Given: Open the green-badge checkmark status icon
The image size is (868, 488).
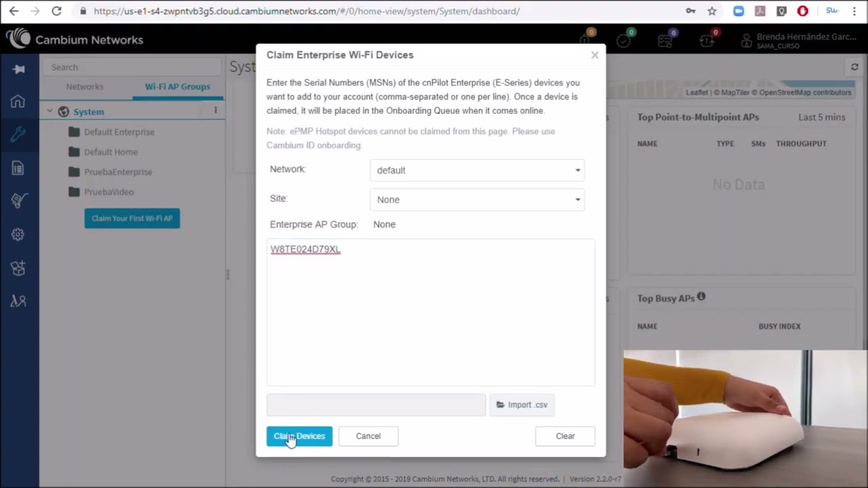Looking at the screenshot, I should coord(625,39).
